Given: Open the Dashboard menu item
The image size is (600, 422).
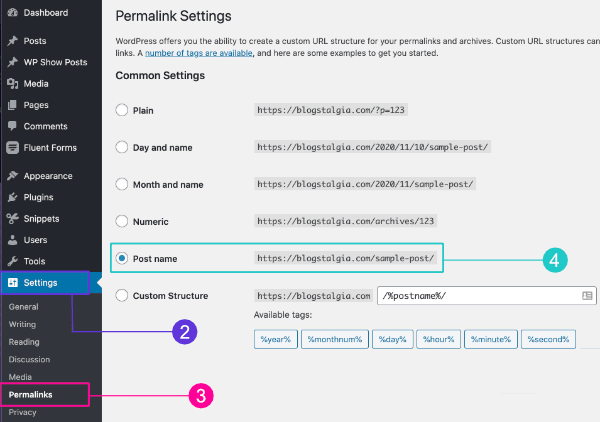Looking at the screenshot, I should pyautogui.click(x=46, y=13).
